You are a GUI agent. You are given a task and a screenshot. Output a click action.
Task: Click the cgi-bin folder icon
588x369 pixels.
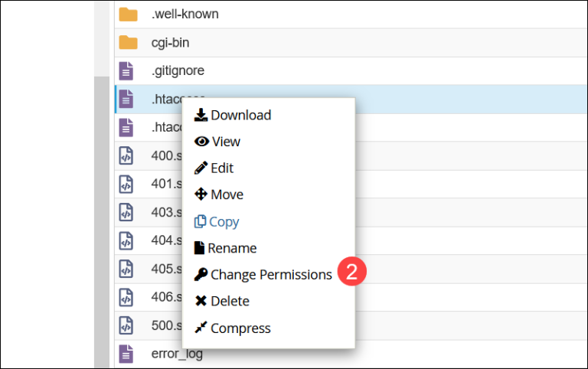click(127, 42)
